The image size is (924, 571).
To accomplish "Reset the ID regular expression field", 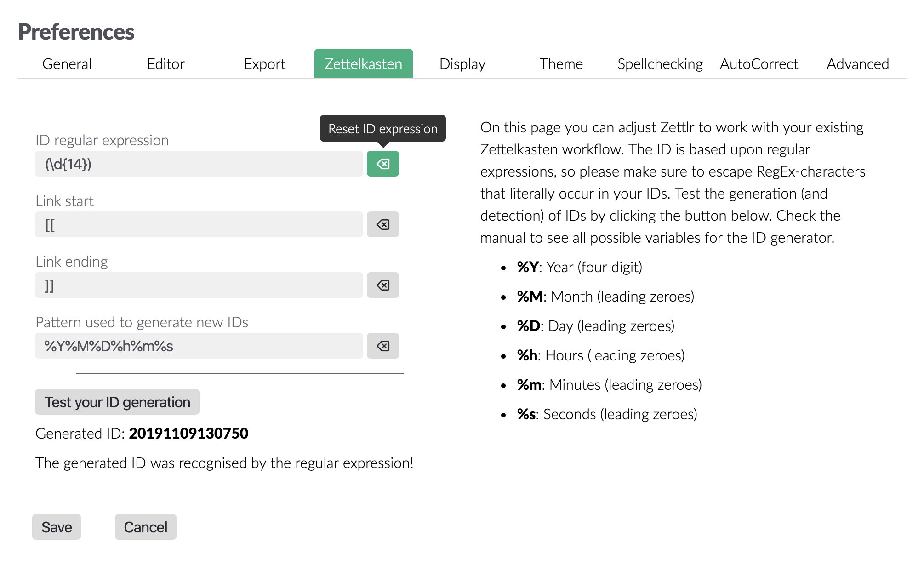I will [383, 163].
